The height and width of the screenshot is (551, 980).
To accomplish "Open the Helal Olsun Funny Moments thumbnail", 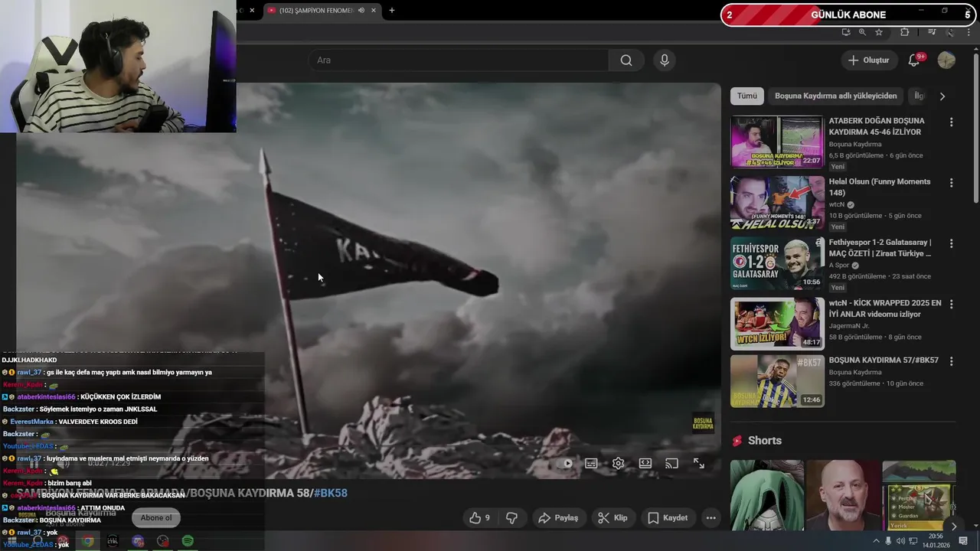I will tap(777, 203).
